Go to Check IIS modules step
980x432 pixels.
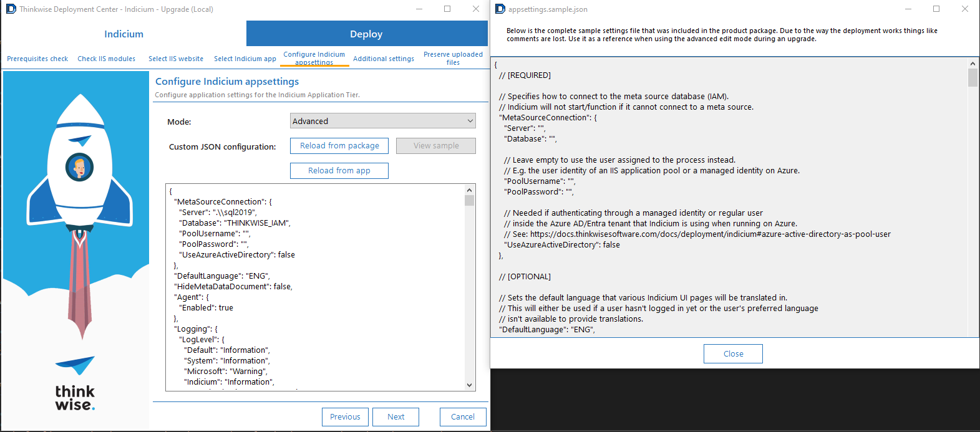(106, 59)
